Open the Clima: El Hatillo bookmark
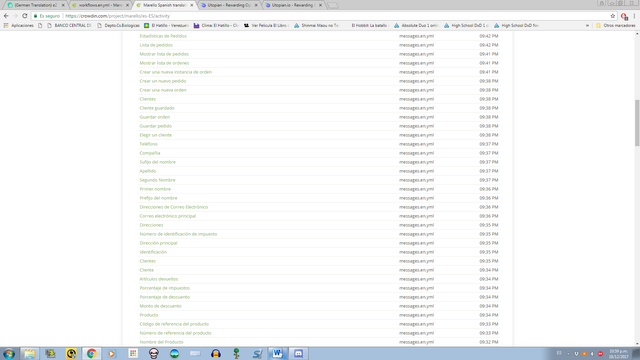This screenshot has width=640, height=360. pos(216,25)
